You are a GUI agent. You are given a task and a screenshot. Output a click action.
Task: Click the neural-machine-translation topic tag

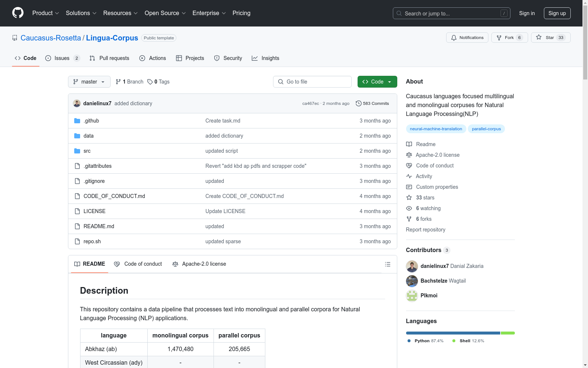[436, 129]
